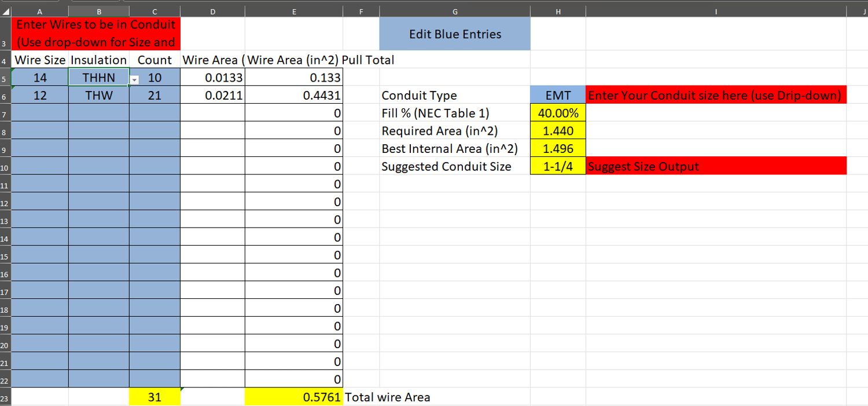Image resolution: width=868 pixels, height=406 pixels.
Task: Click the Select All corner triangle
Action: click(5, 11)
